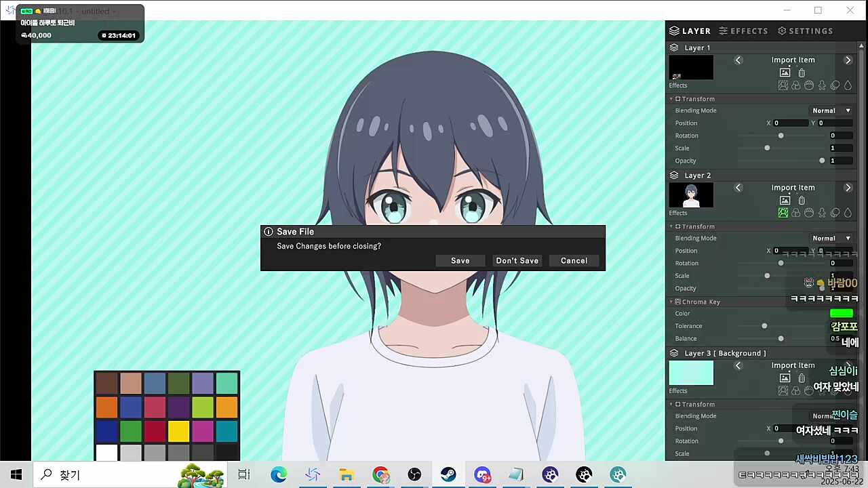Toggle Layer 2 second effect icon
The width and height of the screenshot is (868, 488).
coord(796,213)
